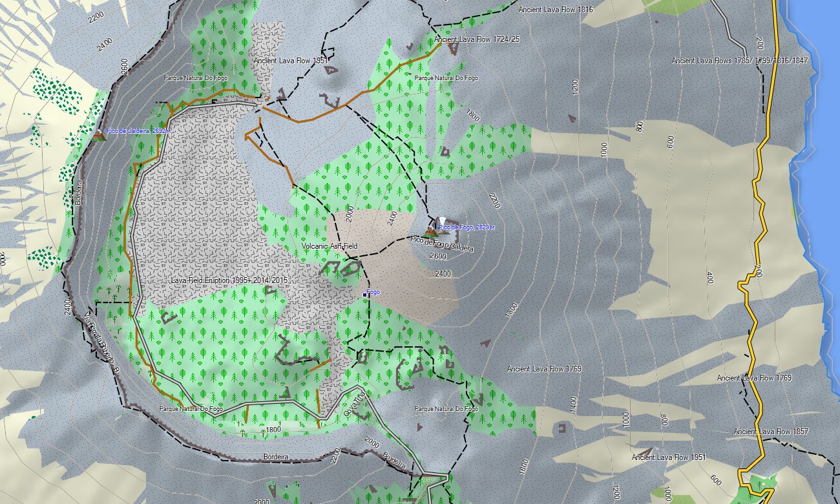Select the 'Volcanic Ash Field' label

click(x=330, y=246)
